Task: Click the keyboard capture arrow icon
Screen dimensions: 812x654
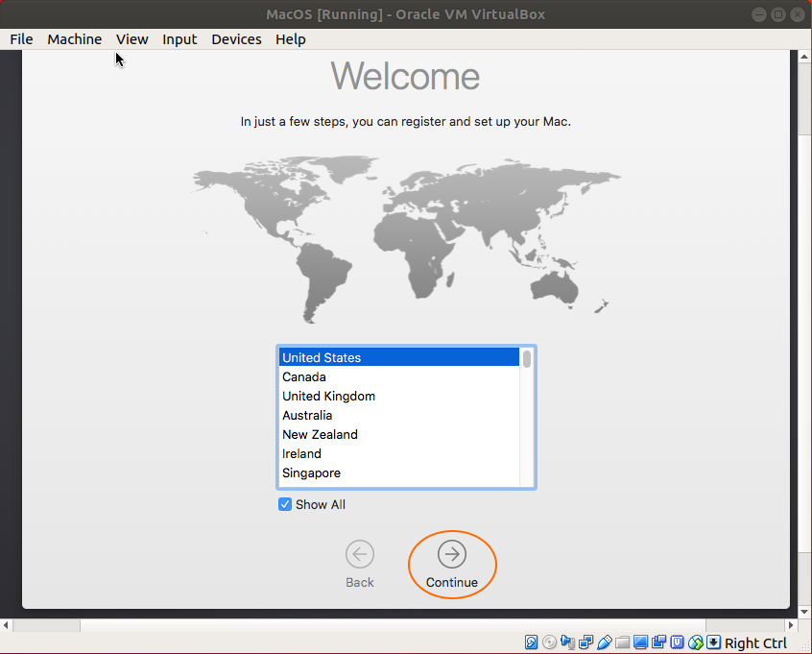Action: (713, 642)
